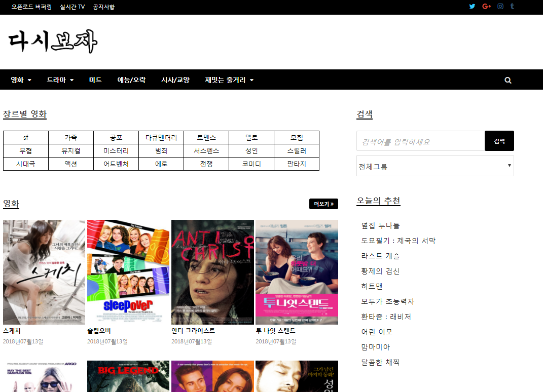
Task: Select the 스릴러 genre cell
Action: click(x=297, y=150)
